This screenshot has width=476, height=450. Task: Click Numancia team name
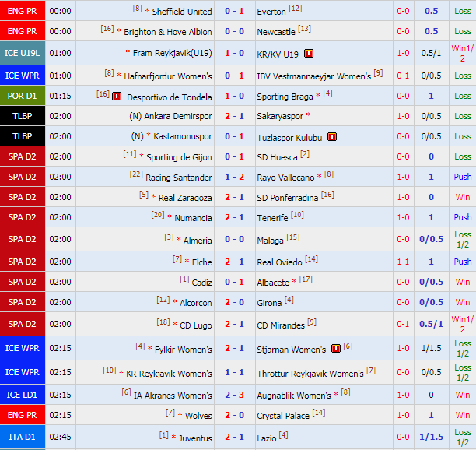[193, 218]
